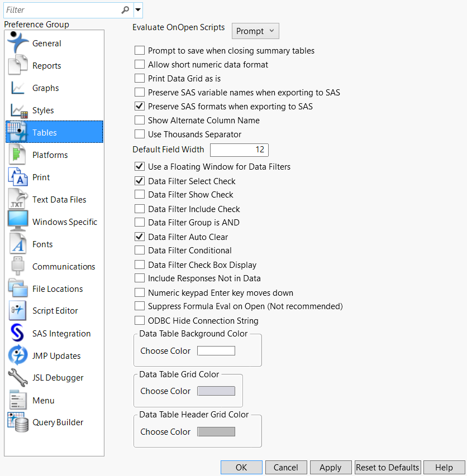Click the Platforms green bars icon
Screen dimensions: 467x476
(17, 154)
